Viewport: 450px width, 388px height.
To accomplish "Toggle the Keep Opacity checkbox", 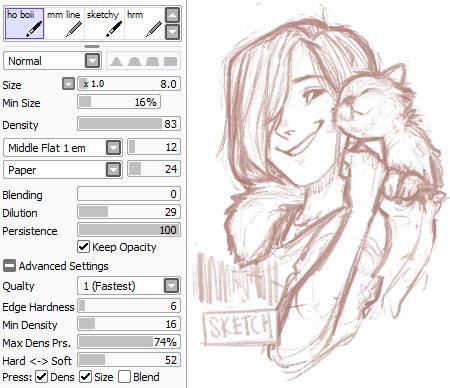I will click(83, 247).
